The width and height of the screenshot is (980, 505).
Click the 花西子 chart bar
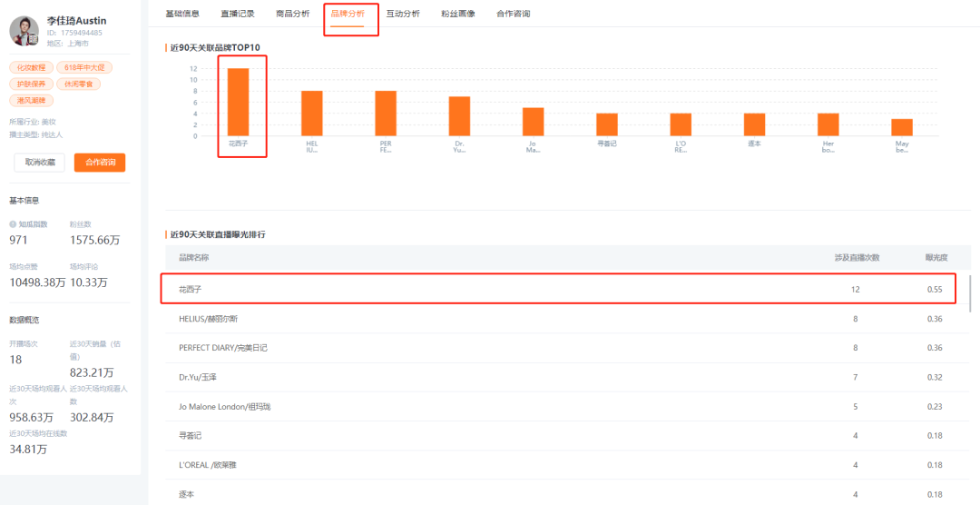[238, 102]
